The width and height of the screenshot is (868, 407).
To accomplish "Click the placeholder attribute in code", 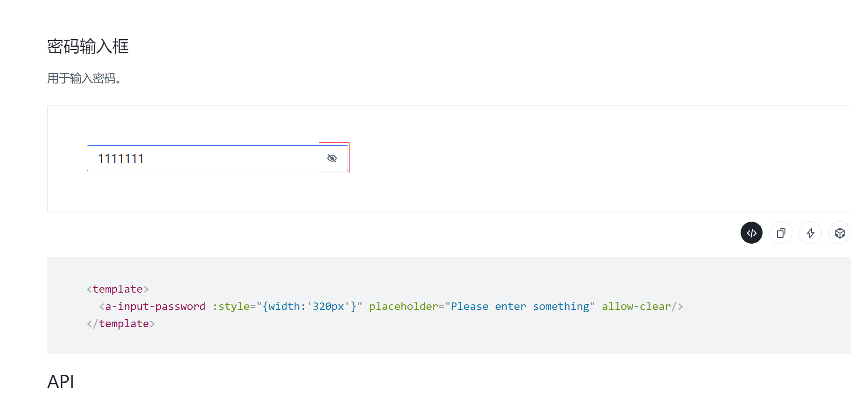I will (404, 306).
